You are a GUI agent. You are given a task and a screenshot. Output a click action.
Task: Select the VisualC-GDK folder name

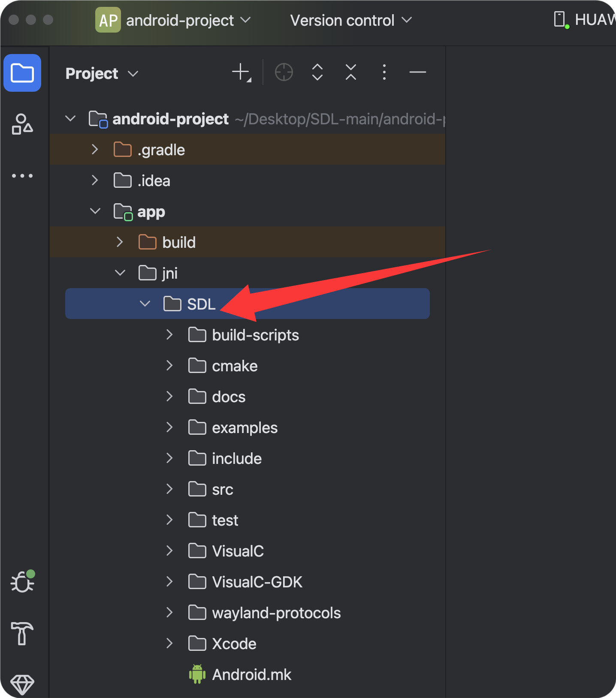(x=257, y=582)
